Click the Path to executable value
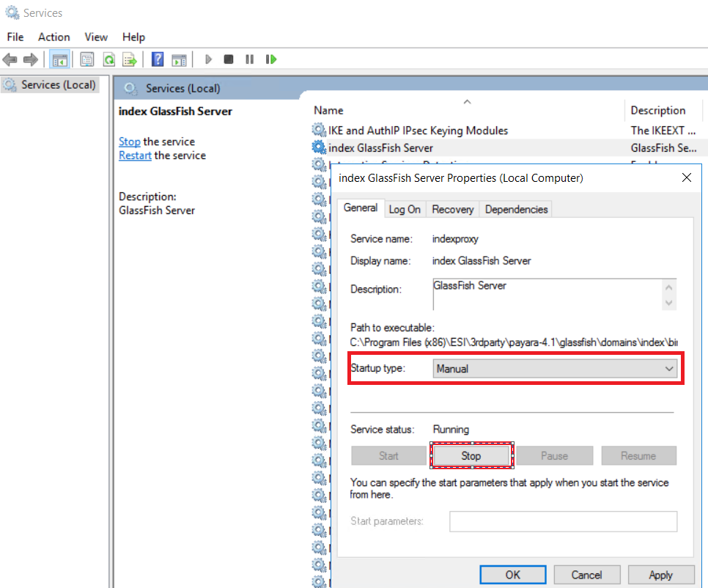The height and width of the screenshot is (588, 708). click(514, 342)
